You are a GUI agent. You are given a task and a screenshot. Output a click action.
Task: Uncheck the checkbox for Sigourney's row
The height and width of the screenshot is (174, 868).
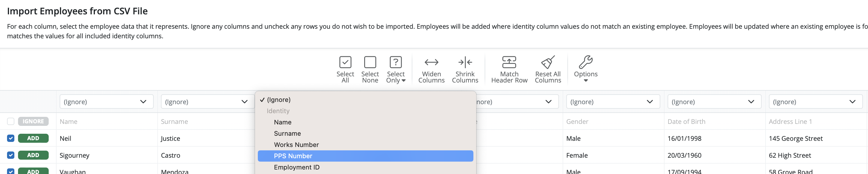click(x=11, y=155)
